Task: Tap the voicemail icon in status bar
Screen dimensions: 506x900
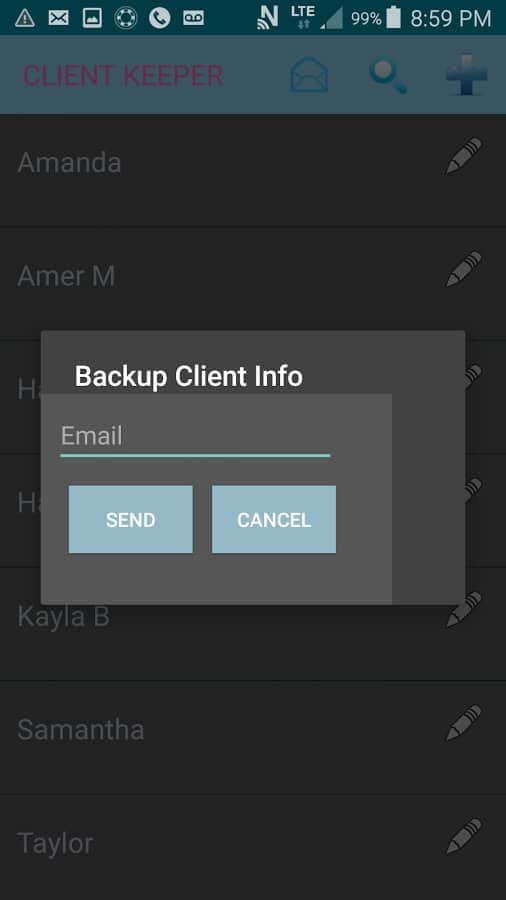Action: [x=193, y=18]
